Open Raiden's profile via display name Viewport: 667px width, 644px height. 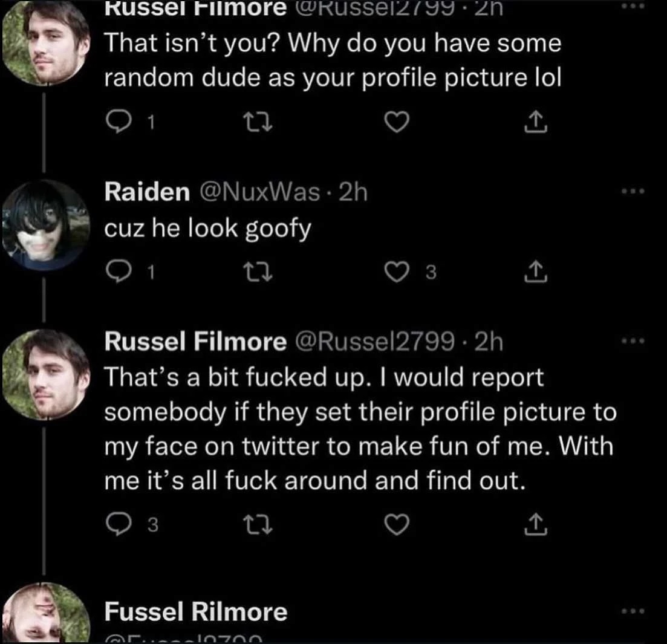click(146, 192)
